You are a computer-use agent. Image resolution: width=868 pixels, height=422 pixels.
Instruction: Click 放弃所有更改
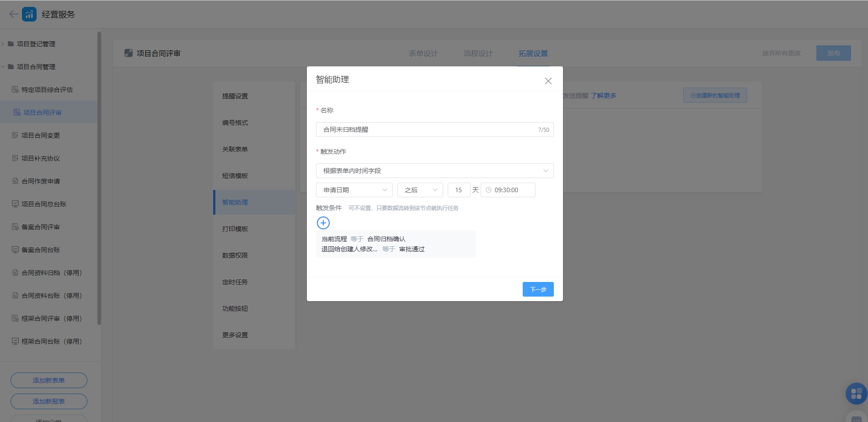pyautogui.click(x=781, y=53)
